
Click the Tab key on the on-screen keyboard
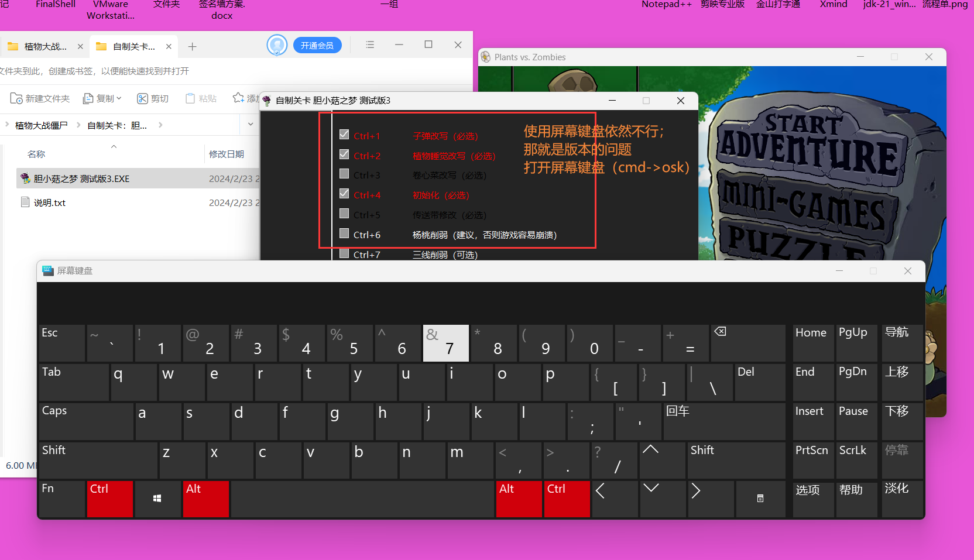[74, 382]
